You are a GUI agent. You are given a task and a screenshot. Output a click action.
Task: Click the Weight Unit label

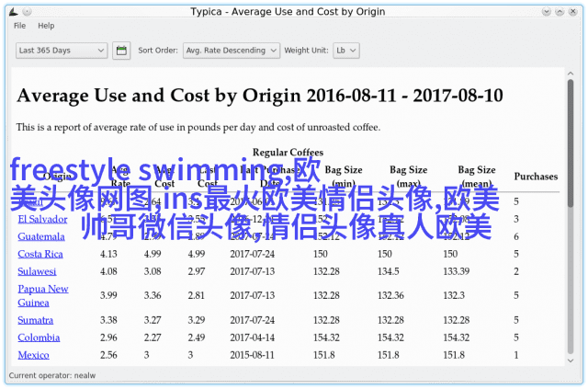click(x=306, y=51)
